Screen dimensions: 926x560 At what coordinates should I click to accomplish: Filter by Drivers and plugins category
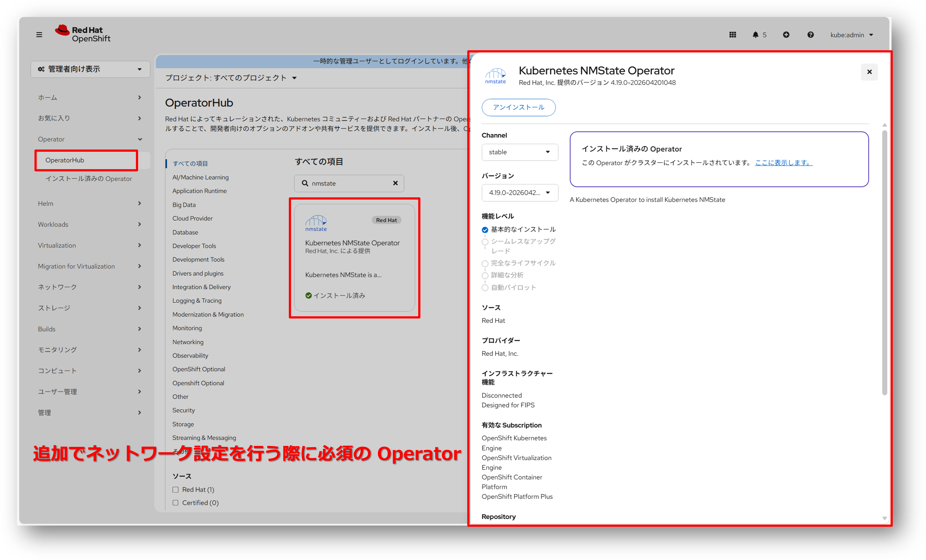[198, 273]
